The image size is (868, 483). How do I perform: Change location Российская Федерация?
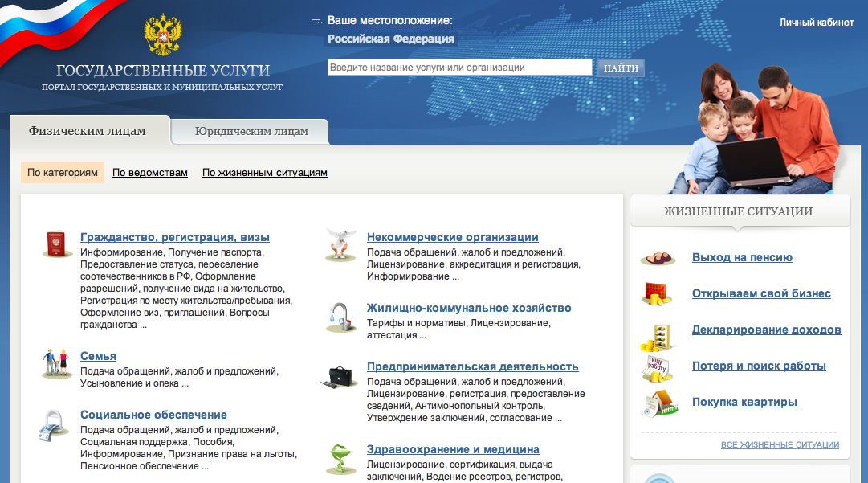tap(391, 39)
